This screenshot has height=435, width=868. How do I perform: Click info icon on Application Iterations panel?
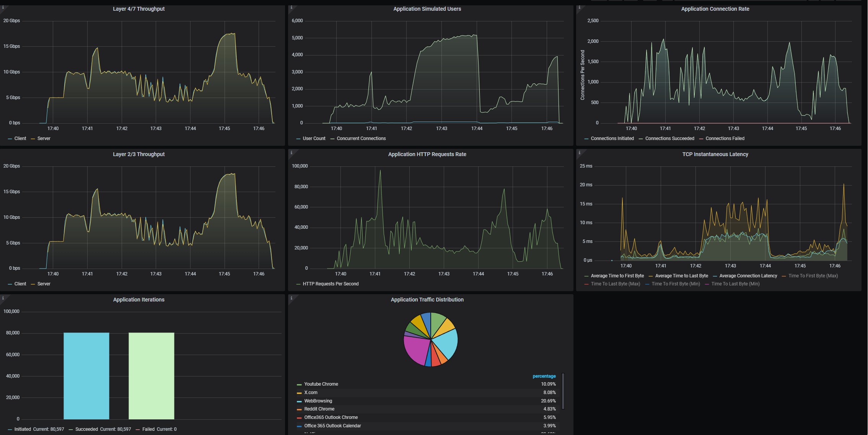coord(3,298)
